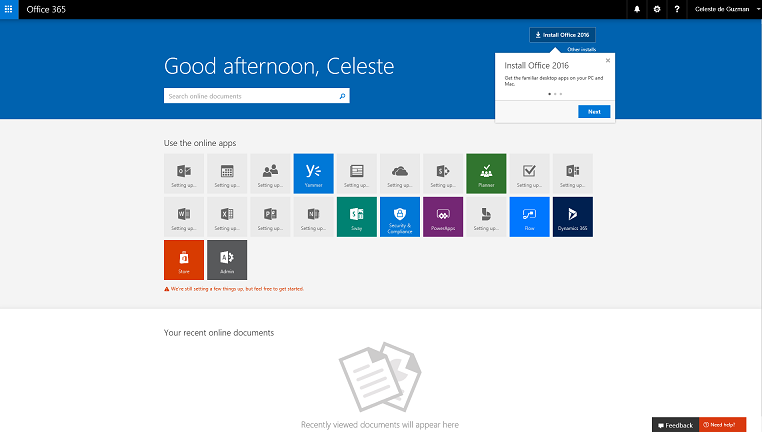Open the Admin center tile
The image size is (762, 432).
[227, 260]
